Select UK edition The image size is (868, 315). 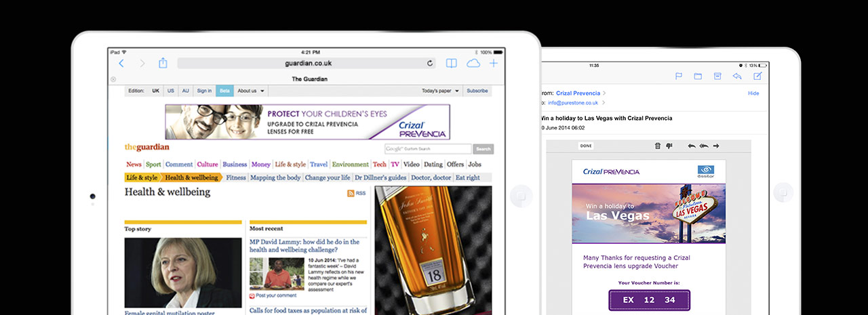(155, 91)
